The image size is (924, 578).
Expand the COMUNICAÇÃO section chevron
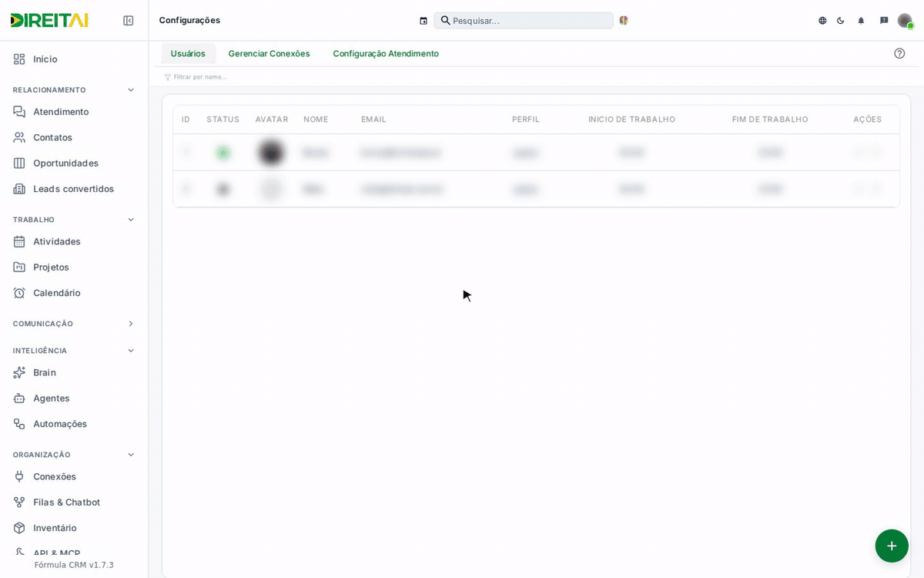click(x=131, y=324)
